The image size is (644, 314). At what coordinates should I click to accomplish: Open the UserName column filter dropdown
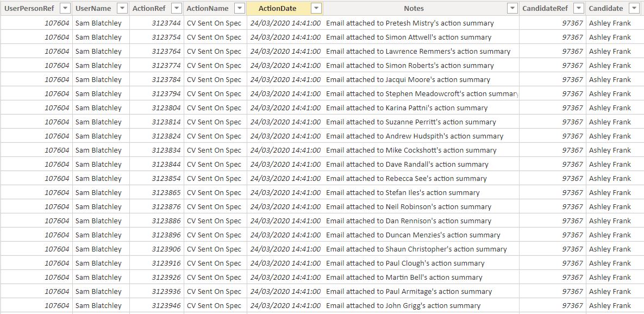(122, 8)
